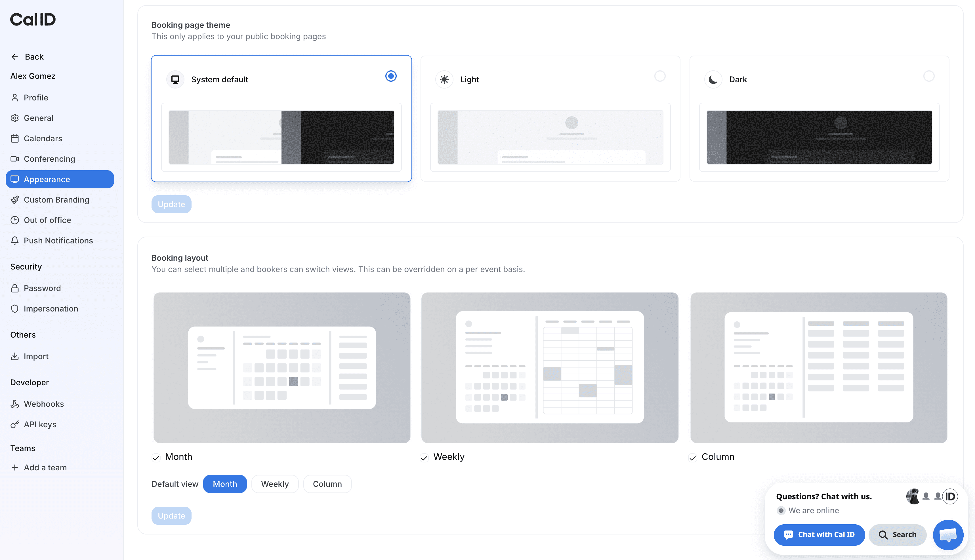The height and width of the screenshot is (560, 975).
Task: Click the Month layout preview image
Action: (281, 367)
